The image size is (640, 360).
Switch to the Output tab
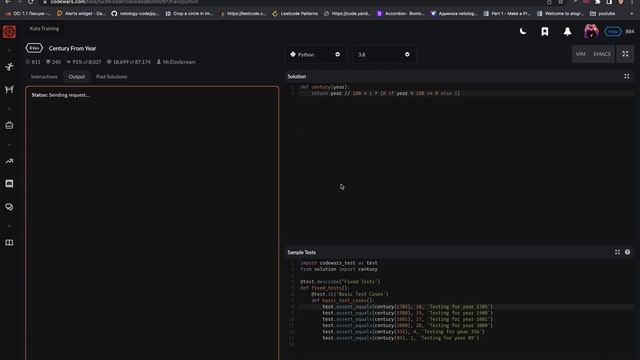[x=77, y=77]
